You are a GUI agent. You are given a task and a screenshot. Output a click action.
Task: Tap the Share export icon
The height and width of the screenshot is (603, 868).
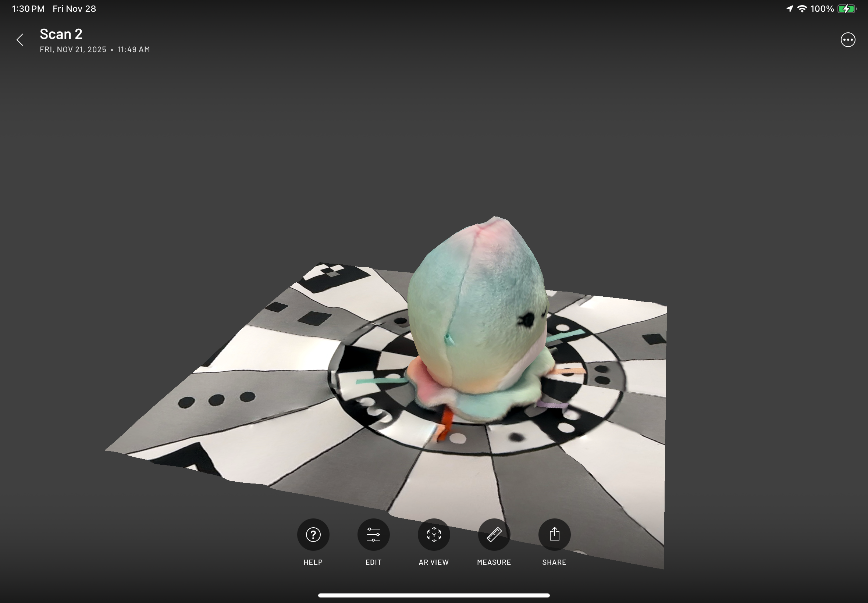(554, 534)
